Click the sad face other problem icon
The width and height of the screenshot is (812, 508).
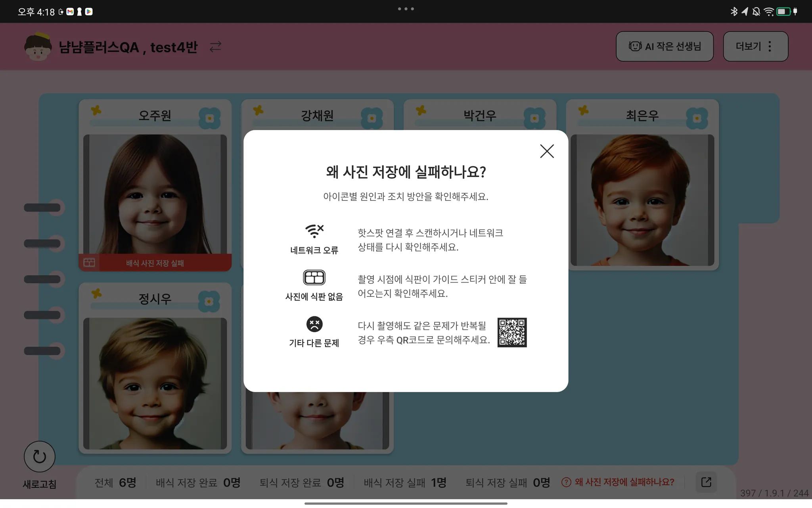tap(314, 324)
